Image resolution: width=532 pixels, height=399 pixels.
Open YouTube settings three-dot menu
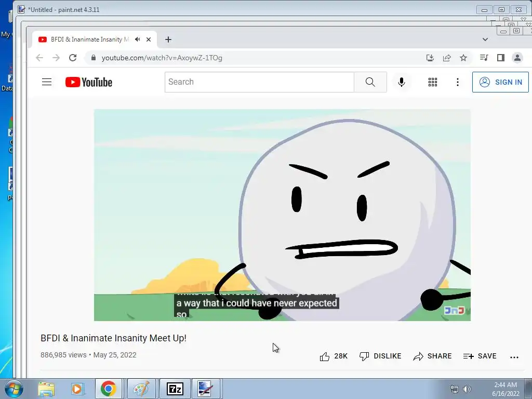(x=458, y=82)
